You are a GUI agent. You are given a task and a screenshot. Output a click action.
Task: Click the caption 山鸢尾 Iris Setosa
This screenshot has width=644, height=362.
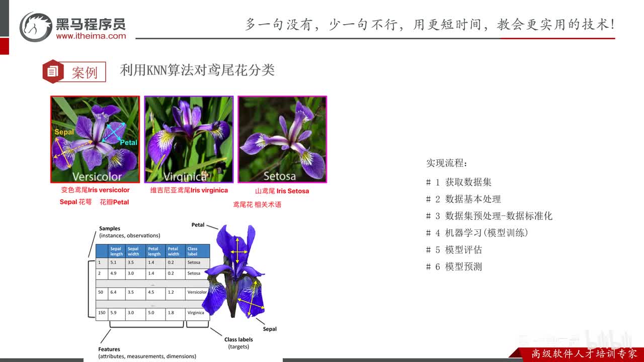click(282, 191)
